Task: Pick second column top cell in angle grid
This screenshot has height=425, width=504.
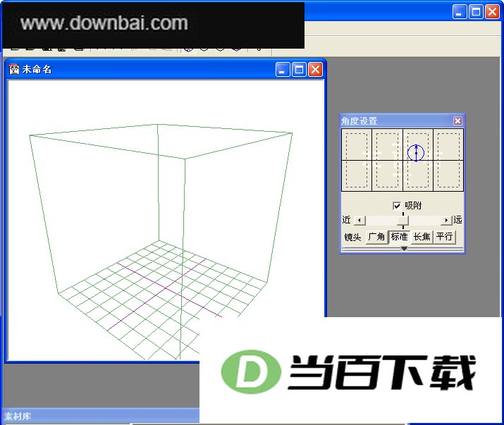Action: (x=387, y=144)
